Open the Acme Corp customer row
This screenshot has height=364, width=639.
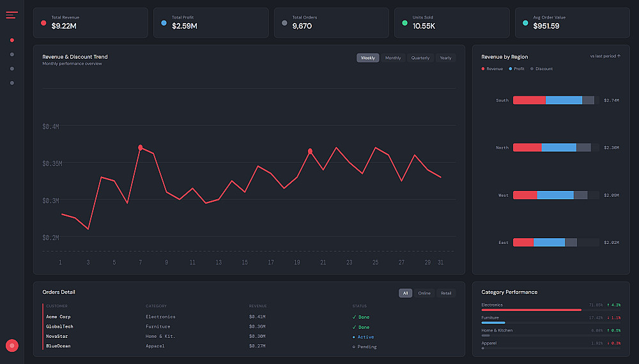coord(249,317)
